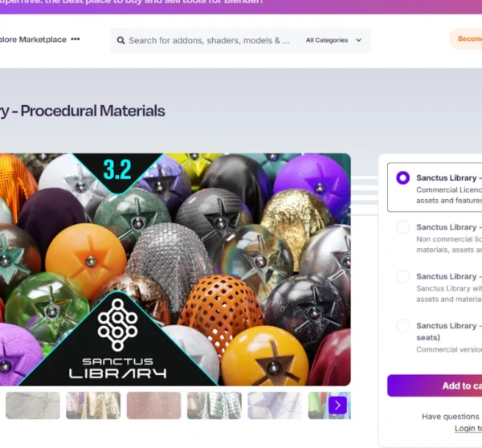
Task: Select the Non commercial Sanctus Library option
Action: [x=402, y=227]
